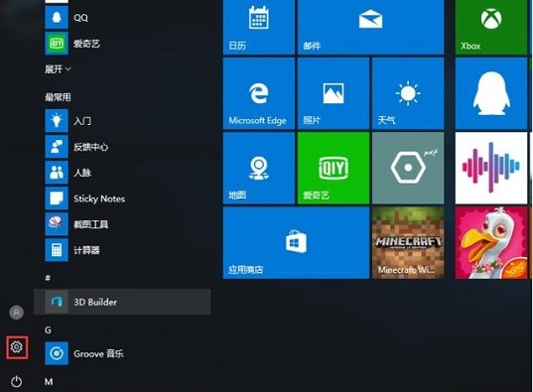The height and width of the screenshot is (392, 533).
Task: Open the colorful sound wave tile
Action: (x=491, y=168)
